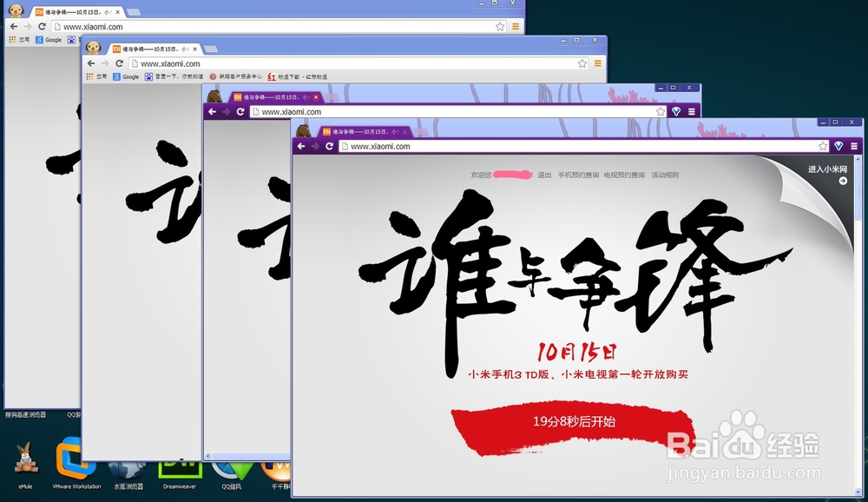Click Reload icon in the front browser window

(329, 146)
